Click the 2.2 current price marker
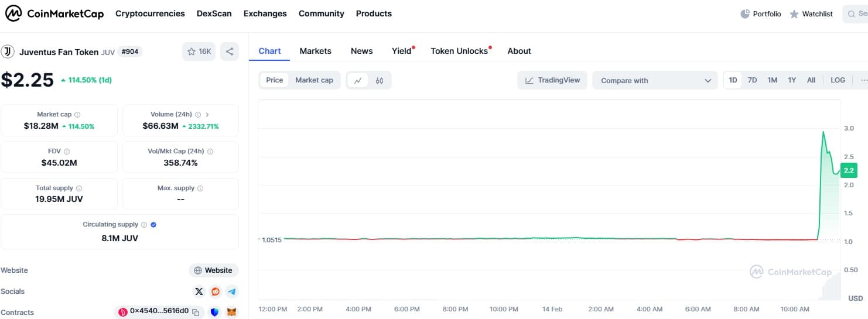This screenshot has height=319, width=868. 849,170
